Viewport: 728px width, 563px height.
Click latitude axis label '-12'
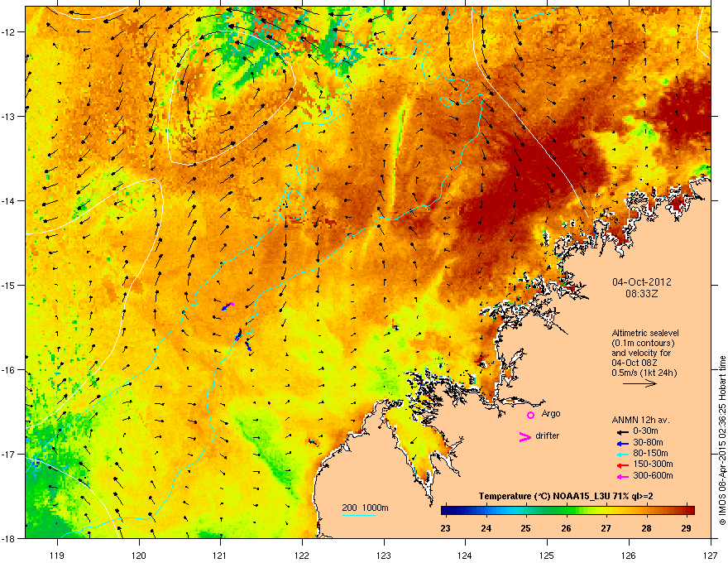[x=8, y=31]
